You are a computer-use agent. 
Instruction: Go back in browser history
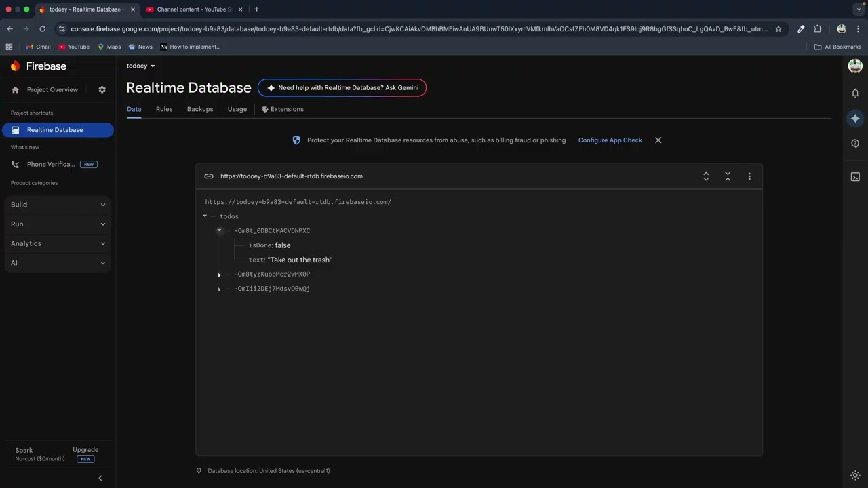pos(9,29)
